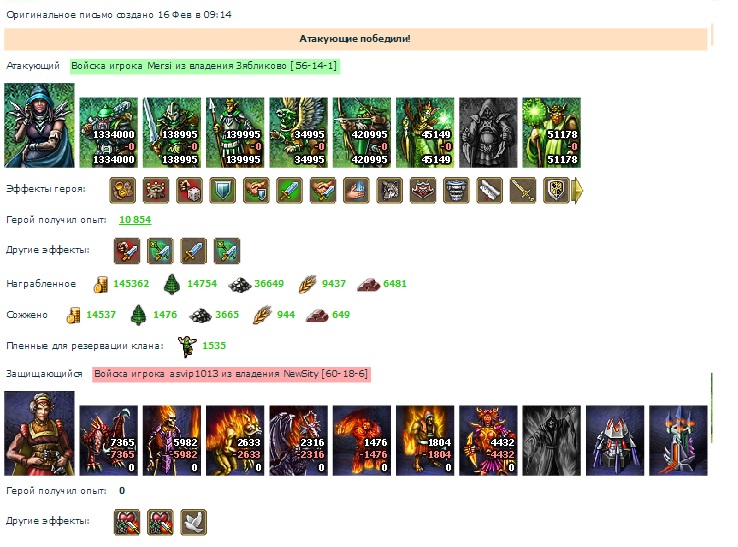738x547 pixels.
Task: Click the castle tower hero effect icon
Action: click(155, 190)
